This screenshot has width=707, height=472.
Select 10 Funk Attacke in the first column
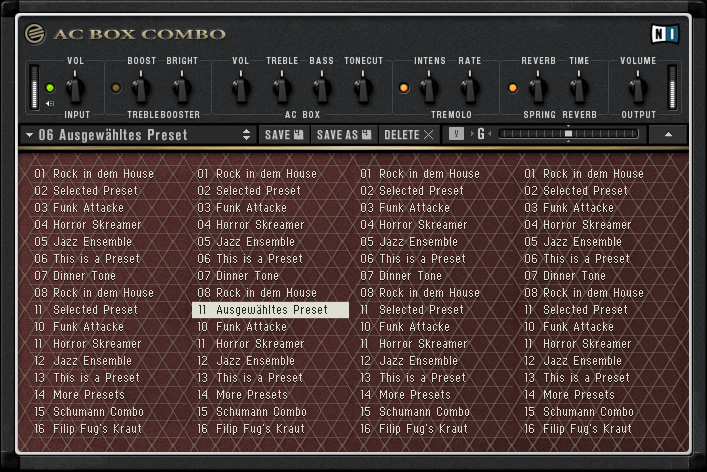point(79,327)
